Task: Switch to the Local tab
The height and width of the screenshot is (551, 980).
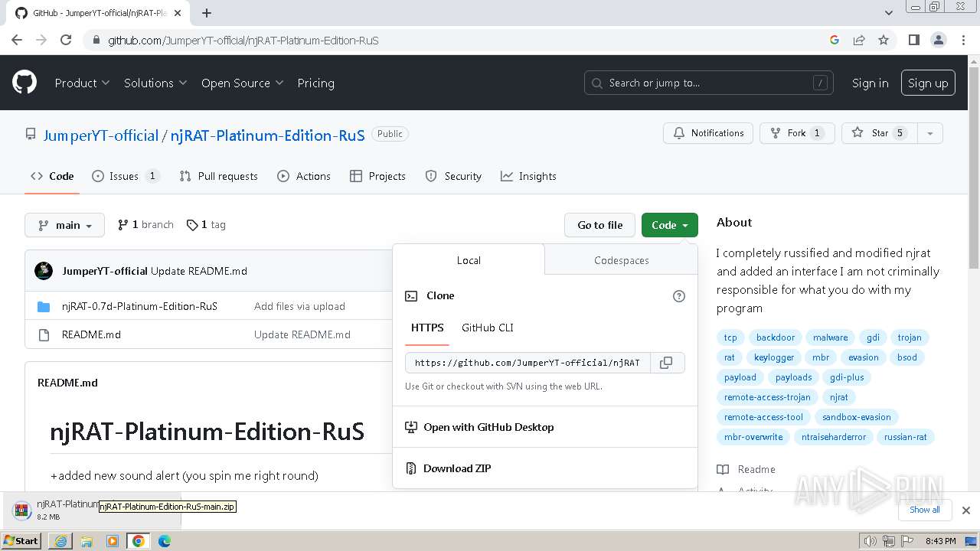Action: coord(469,260)
